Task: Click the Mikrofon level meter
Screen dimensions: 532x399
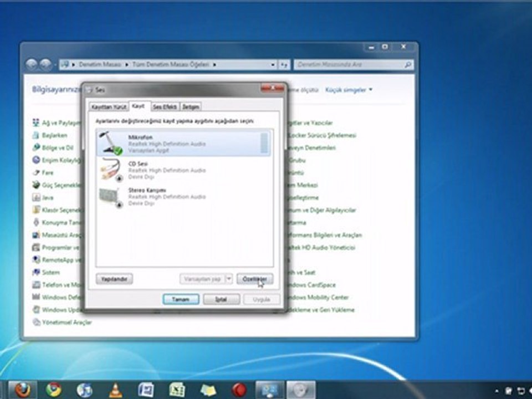Action: (x=264, y=143)
